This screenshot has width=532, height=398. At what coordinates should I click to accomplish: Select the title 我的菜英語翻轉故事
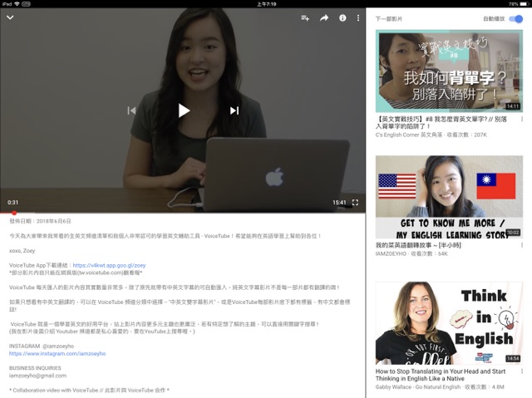418,245
